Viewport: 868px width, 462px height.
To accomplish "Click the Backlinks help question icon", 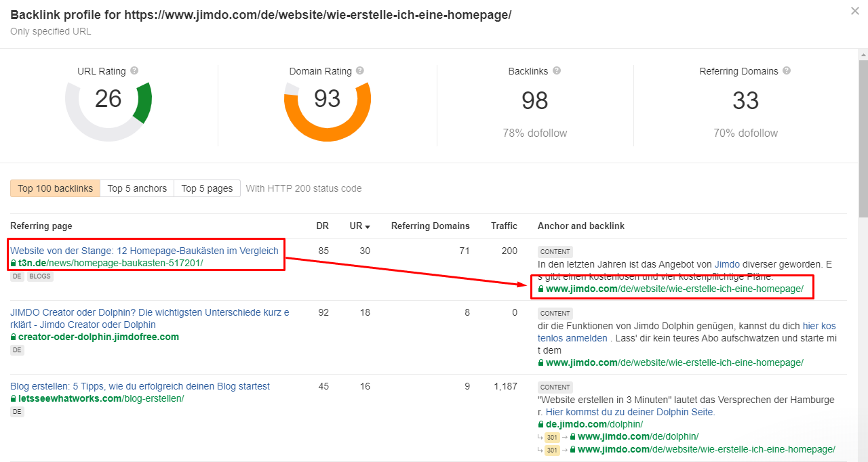I will pyautogui.click(x=557, y=70).
